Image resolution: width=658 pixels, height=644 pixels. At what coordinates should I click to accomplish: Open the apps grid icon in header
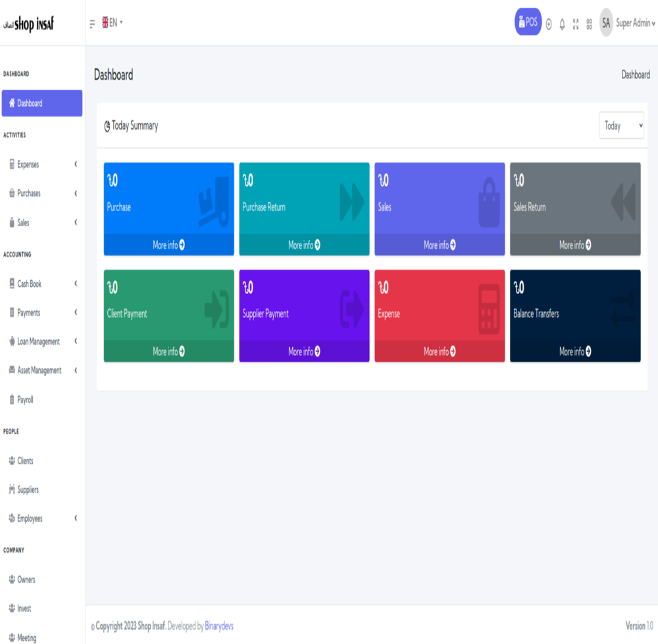(589, 24)
